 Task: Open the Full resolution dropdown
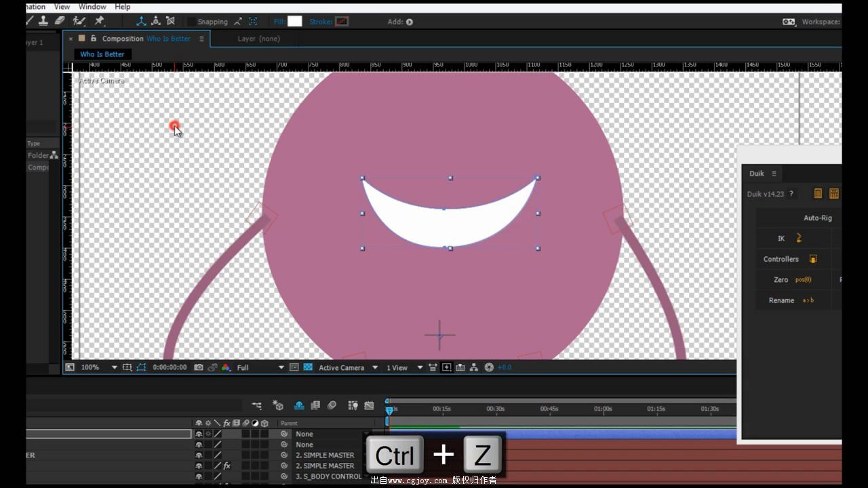pos(260,367)
